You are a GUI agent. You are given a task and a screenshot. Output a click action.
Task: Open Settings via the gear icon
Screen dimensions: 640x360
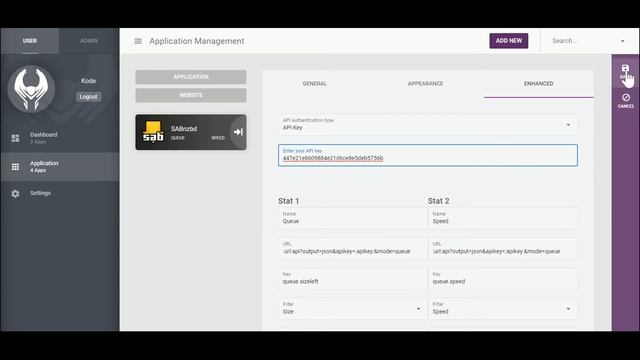(x=15, y=193)
